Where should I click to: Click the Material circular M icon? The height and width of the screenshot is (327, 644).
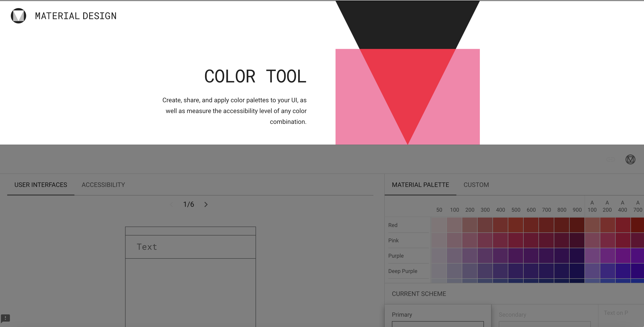click(630, 159)
